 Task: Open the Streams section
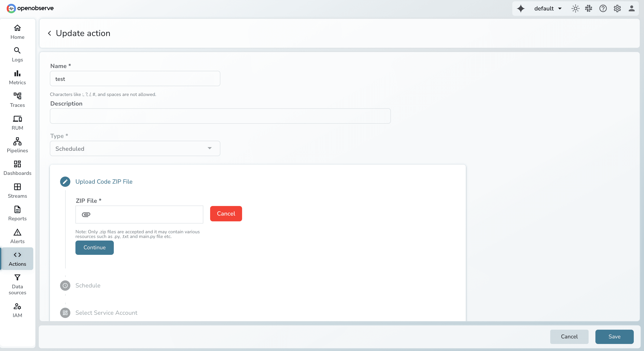17,191
